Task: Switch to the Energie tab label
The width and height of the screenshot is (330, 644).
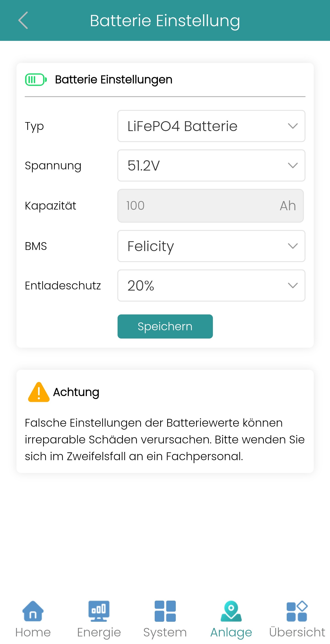Action: click(x=99, y=632)
